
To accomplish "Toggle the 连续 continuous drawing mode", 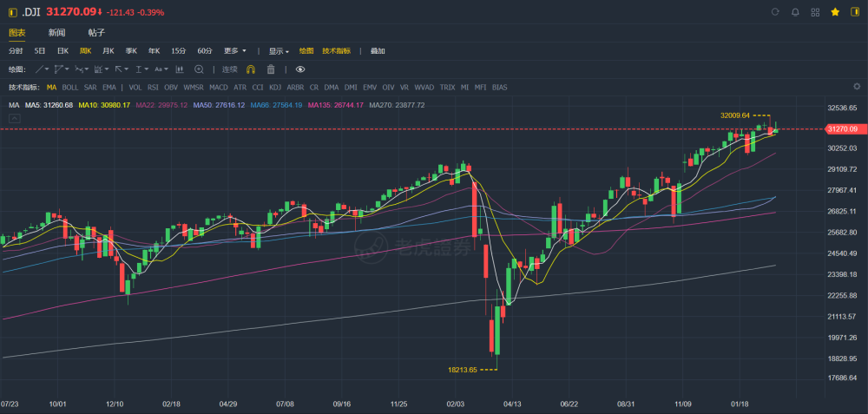I will point(230,69).
